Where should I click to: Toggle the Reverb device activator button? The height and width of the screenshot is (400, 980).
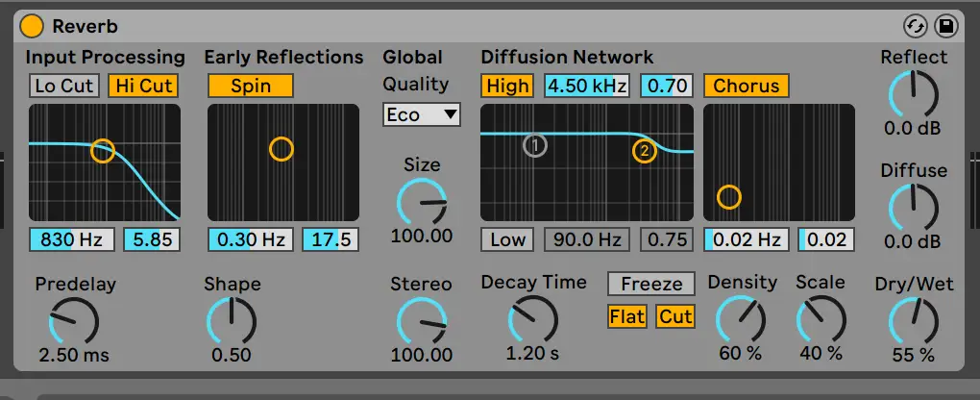(x=33, y=26)
